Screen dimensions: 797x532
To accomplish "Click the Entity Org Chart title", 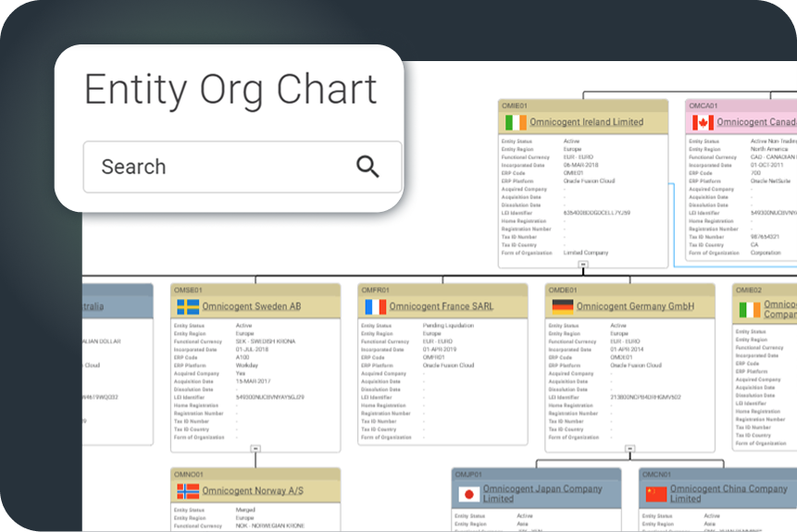I will tap(230, 91).
